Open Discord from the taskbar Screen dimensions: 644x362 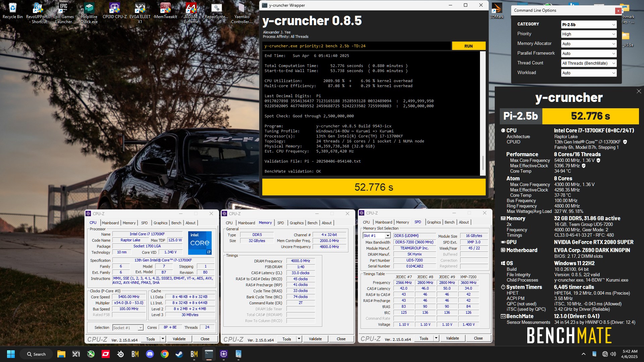pyautogui.click(x=150, y=354)
